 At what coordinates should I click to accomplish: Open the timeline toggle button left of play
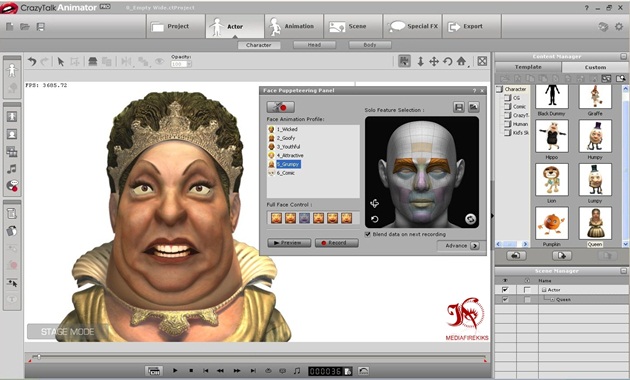coord(154,371)
